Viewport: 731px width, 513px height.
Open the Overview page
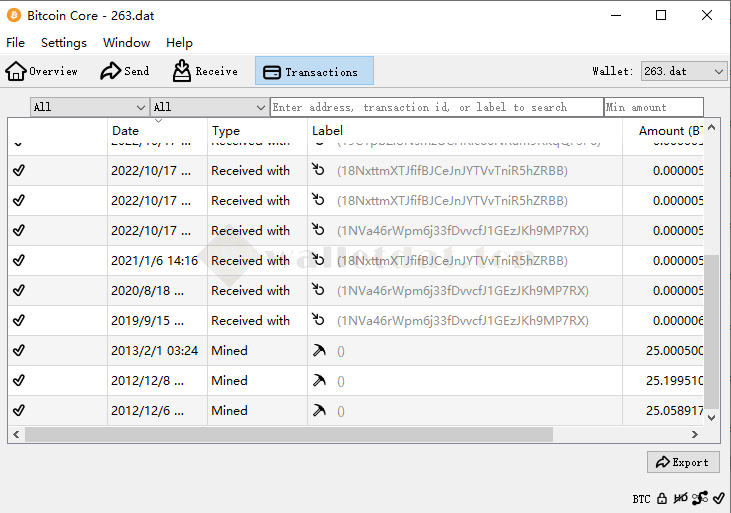[x=42, y=71]
